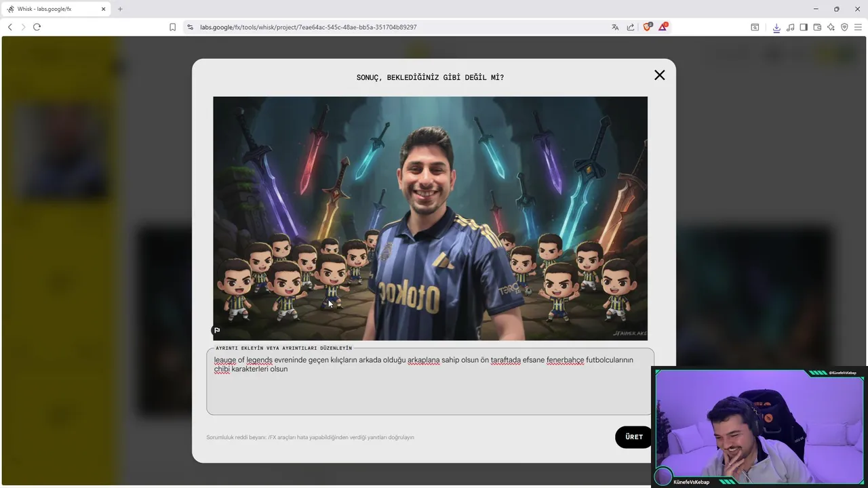This screenshot has width=868, height=488.
Task: Open the tab search icon
Action: (755, 27)
